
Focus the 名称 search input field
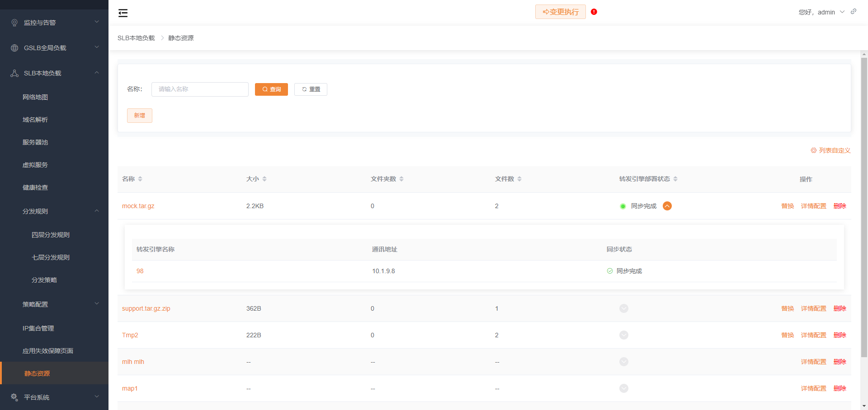click(x=200, y=89)
